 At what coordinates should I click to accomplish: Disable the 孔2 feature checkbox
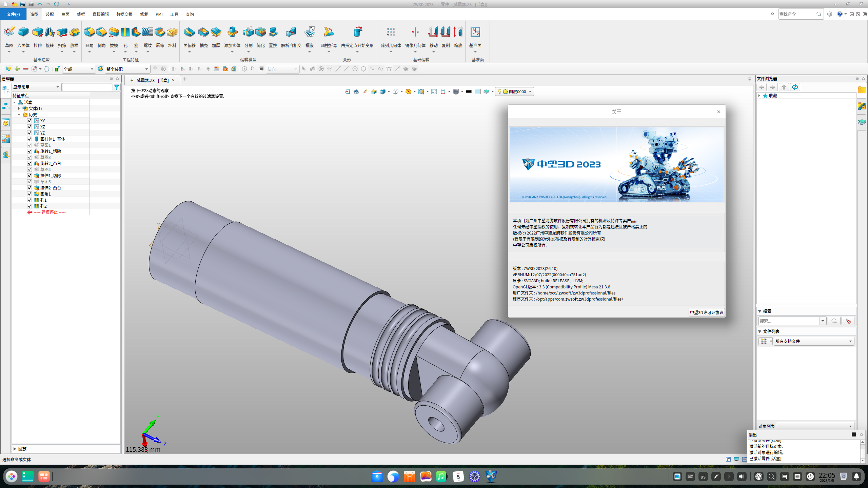point(29,206)
